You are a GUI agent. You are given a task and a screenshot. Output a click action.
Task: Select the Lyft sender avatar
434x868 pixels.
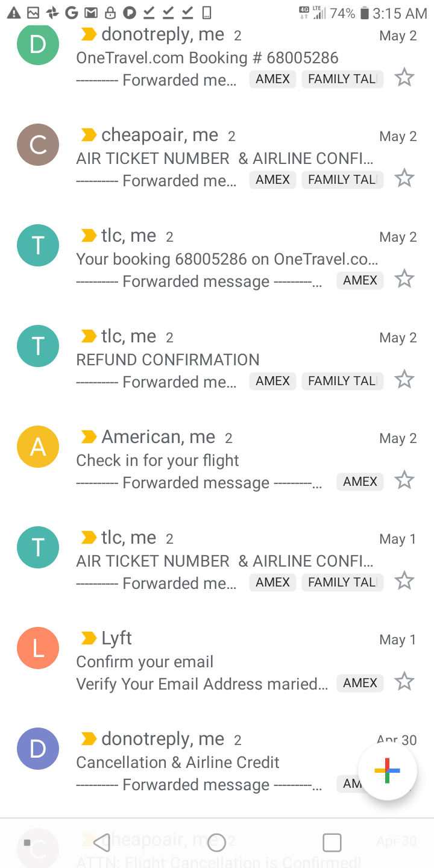[38, 648]
